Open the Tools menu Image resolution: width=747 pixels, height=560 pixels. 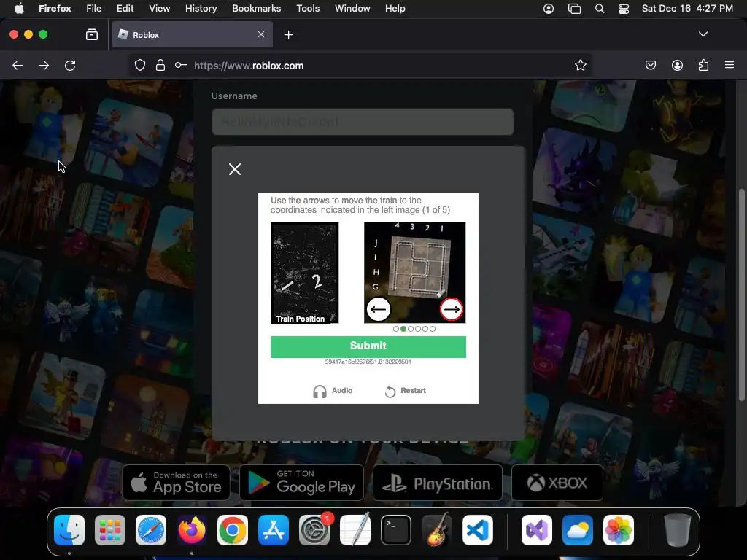pos(308,8)
